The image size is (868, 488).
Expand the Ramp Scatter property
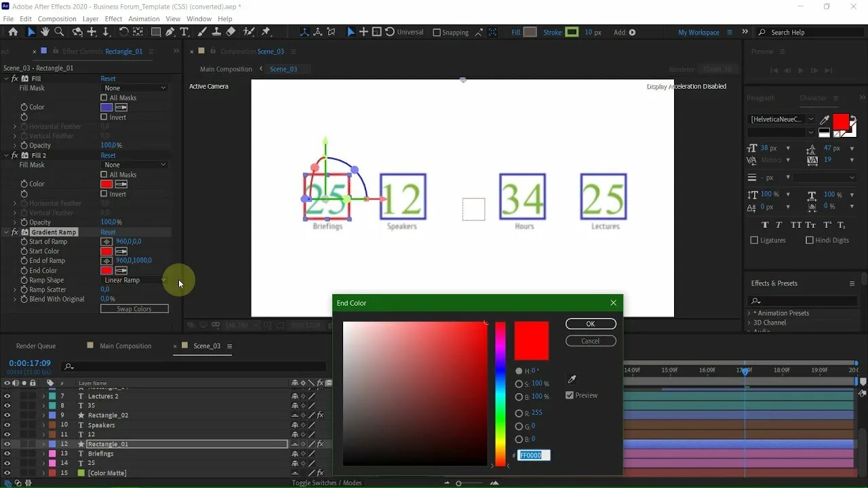point(15,289)
